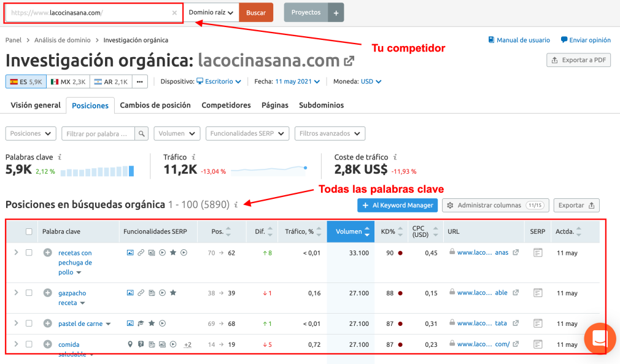Open the date picker 11 may 2021
The height and width of the screenshot is (364, 620).
297,82
